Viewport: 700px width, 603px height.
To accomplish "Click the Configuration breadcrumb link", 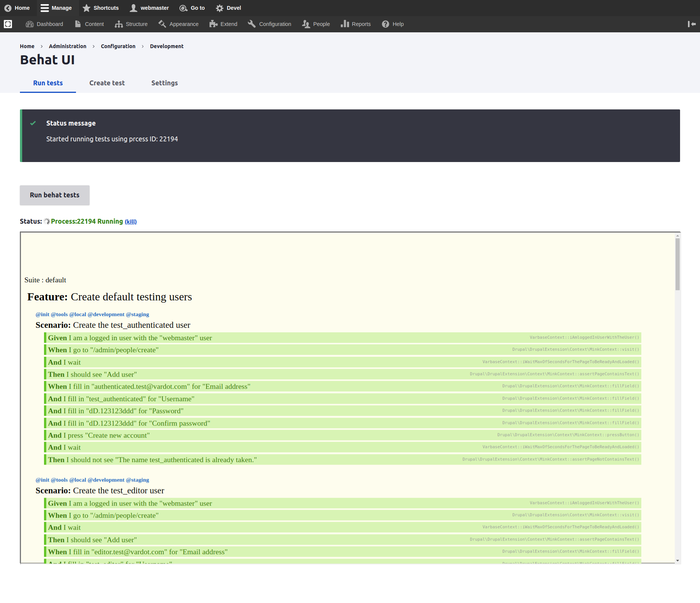I will 118,46.
